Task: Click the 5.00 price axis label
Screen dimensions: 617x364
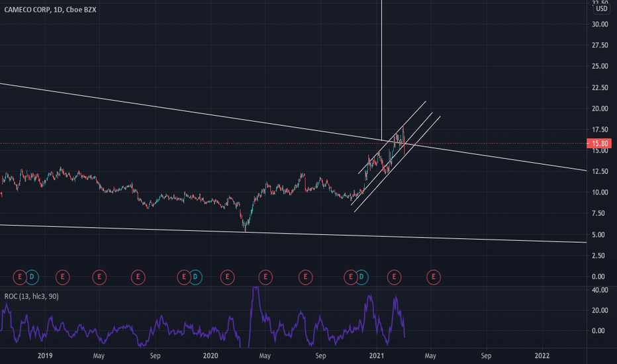Action: [x=598, y=234]
